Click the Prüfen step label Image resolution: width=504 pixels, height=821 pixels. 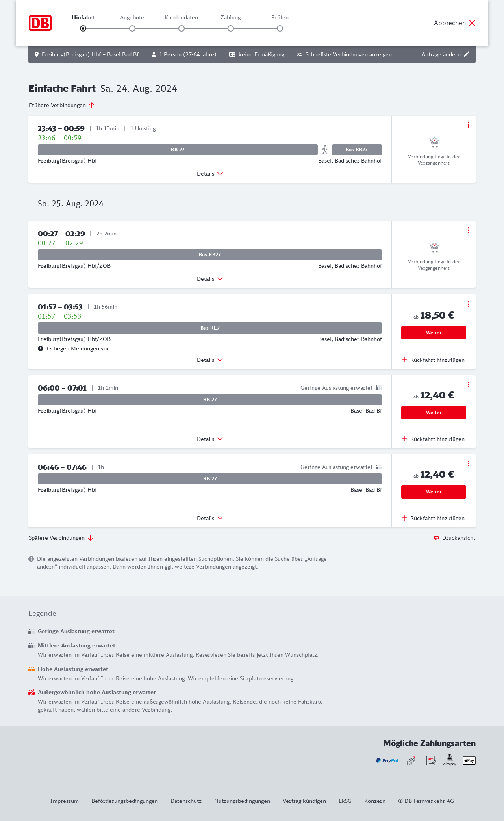[x=280, y=17]
